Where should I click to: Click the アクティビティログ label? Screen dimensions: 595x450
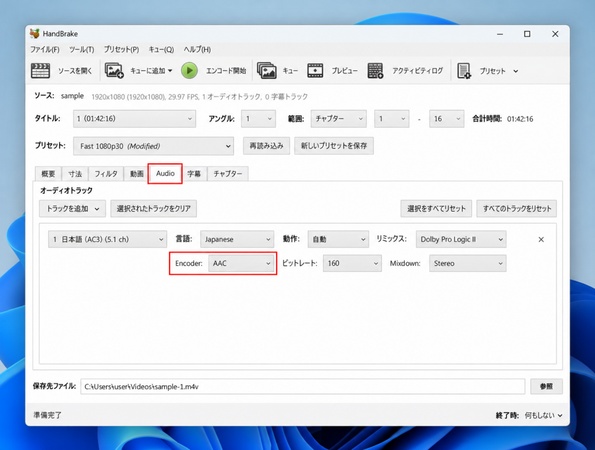(417, 71)
